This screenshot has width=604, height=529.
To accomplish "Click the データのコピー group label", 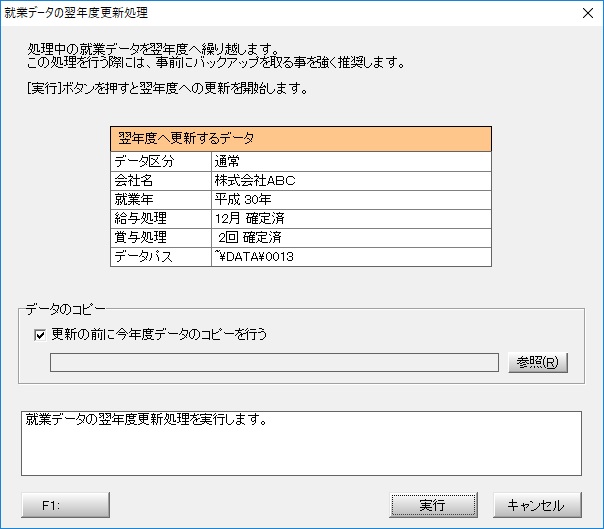I will [x=65, y=309].
